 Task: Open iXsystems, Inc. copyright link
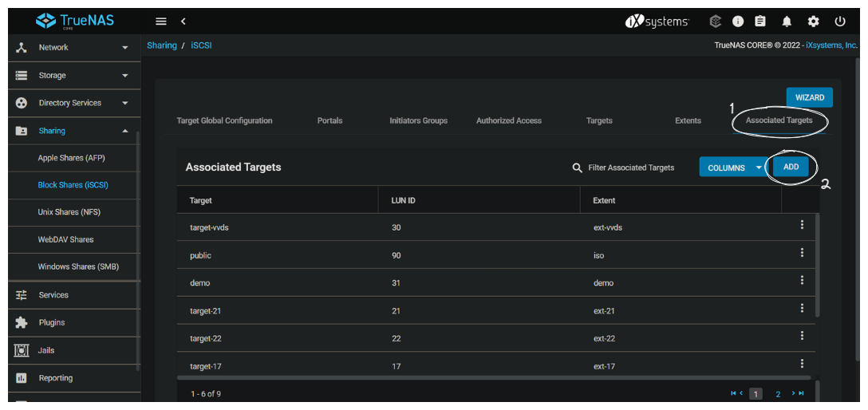coord(831,45)
